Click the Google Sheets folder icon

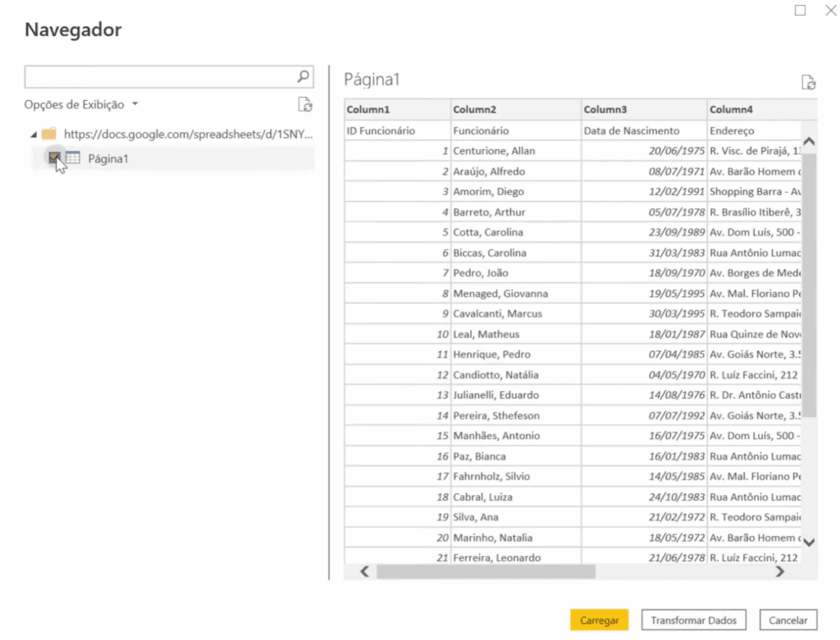[x=48, y=134]
